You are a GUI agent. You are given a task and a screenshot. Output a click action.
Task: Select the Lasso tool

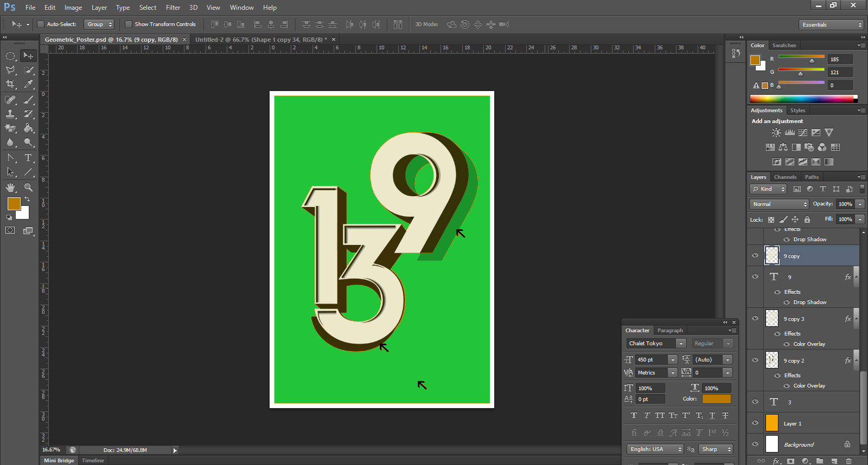[10, 70]
